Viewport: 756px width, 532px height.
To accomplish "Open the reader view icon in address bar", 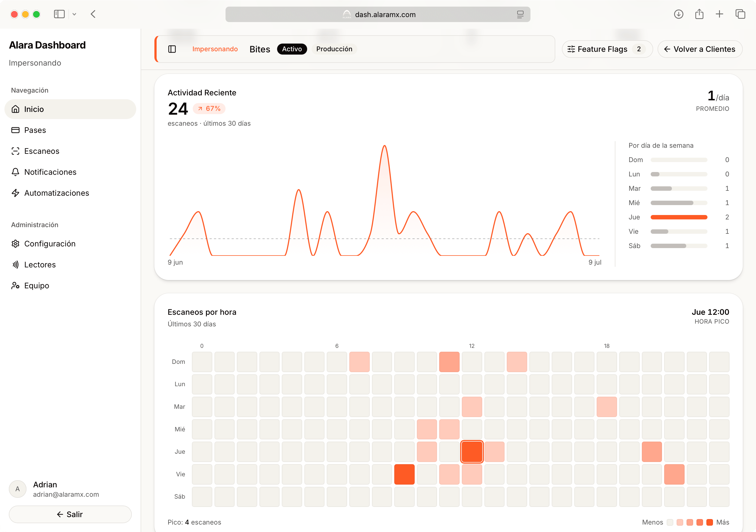I will coord(520,15).
